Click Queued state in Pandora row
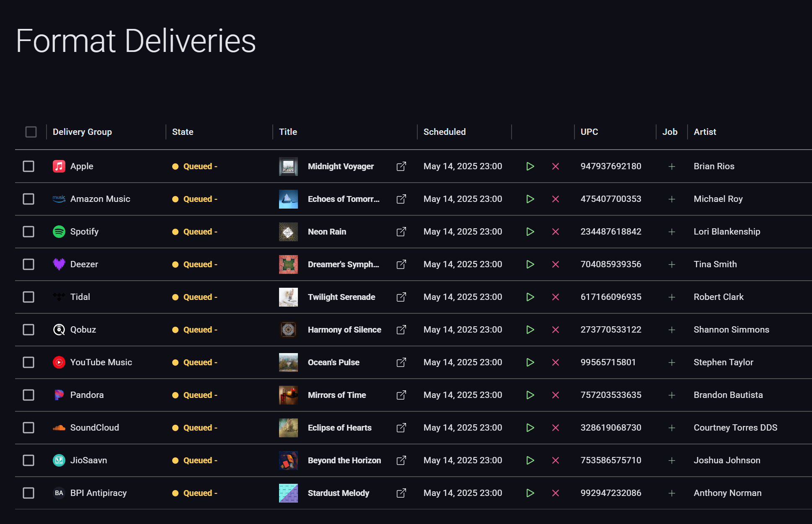 [195, 395]
